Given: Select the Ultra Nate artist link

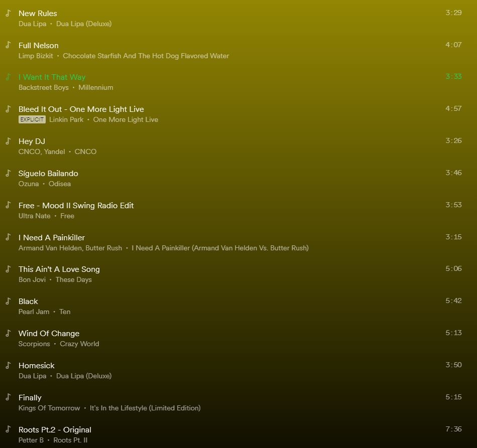Looking at the screenshot, I should point(34,216).
